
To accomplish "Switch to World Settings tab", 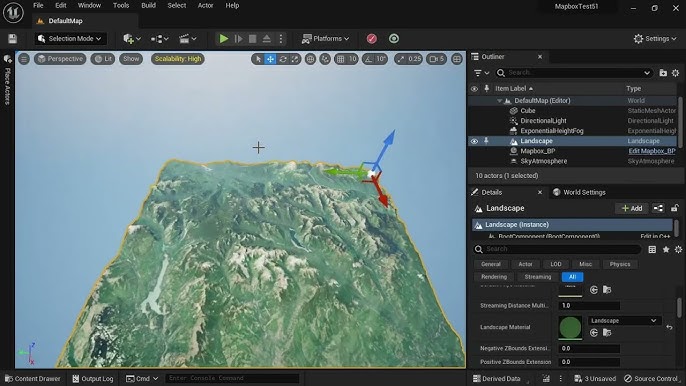I will pos(579,192).
